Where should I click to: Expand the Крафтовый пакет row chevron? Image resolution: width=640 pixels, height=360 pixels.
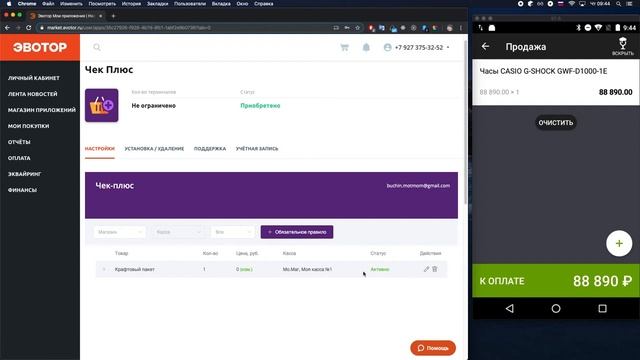104,269
